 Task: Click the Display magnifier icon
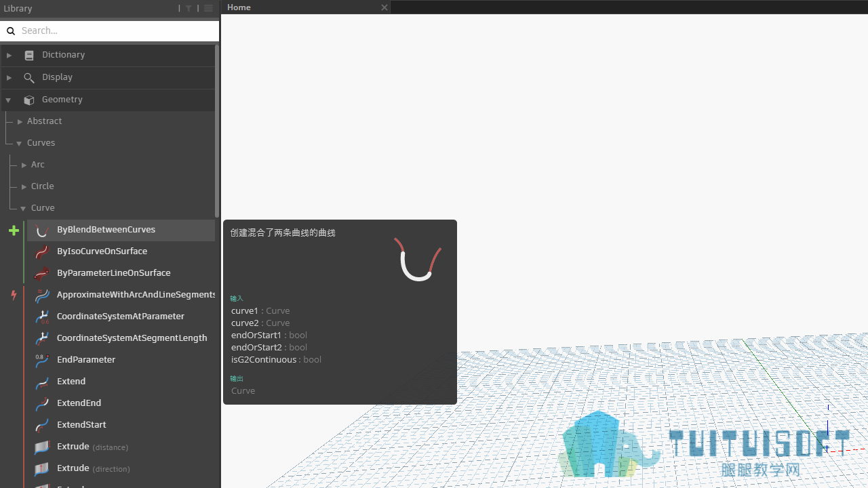click(x=29, y=78)
